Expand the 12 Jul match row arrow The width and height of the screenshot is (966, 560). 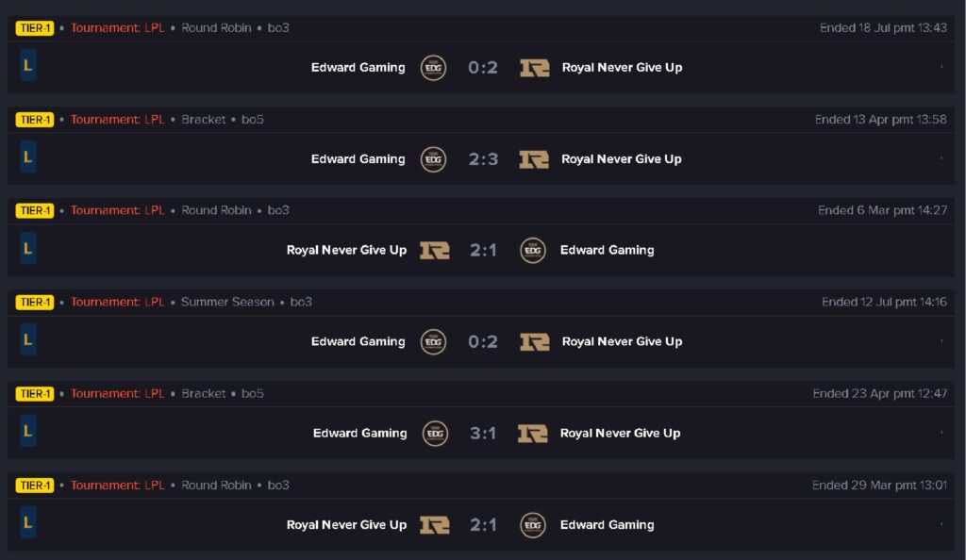(x=941, y=341)
